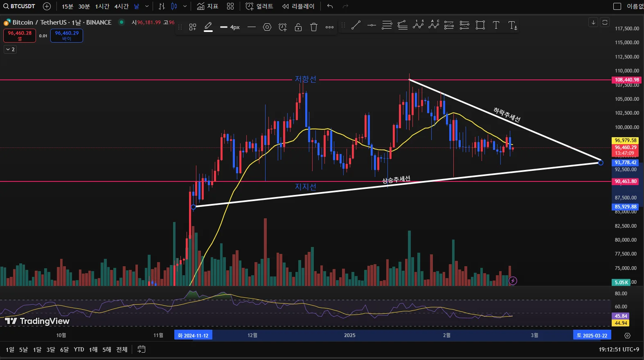Image resolution: width=644 pixels, height=360 pixels.
Task: Toggle the maximize chart pane button
Action: click(x=605, y=22)
